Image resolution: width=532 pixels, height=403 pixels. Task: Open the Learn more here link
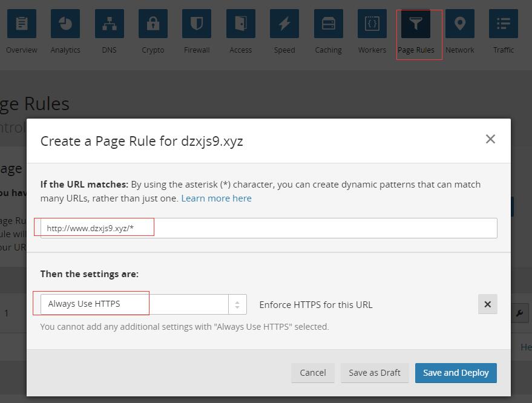tap(217, 198)
